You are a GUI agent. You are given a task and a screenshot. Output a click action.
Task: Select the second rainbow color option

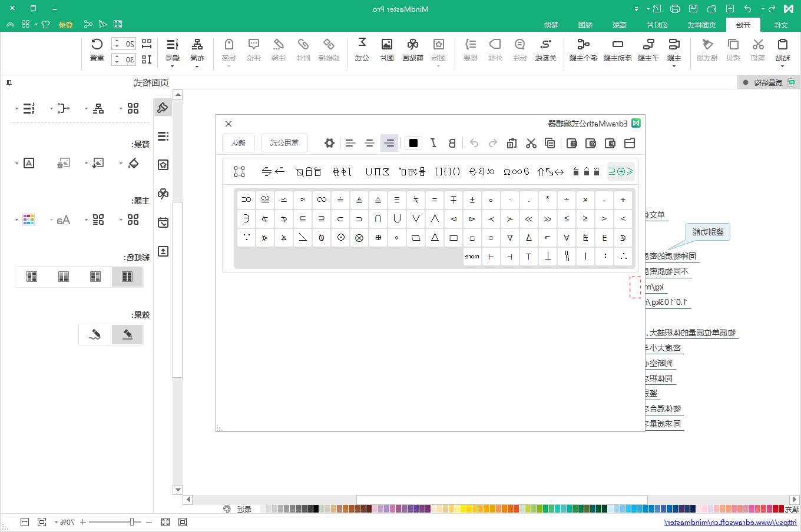pos(95,277)
